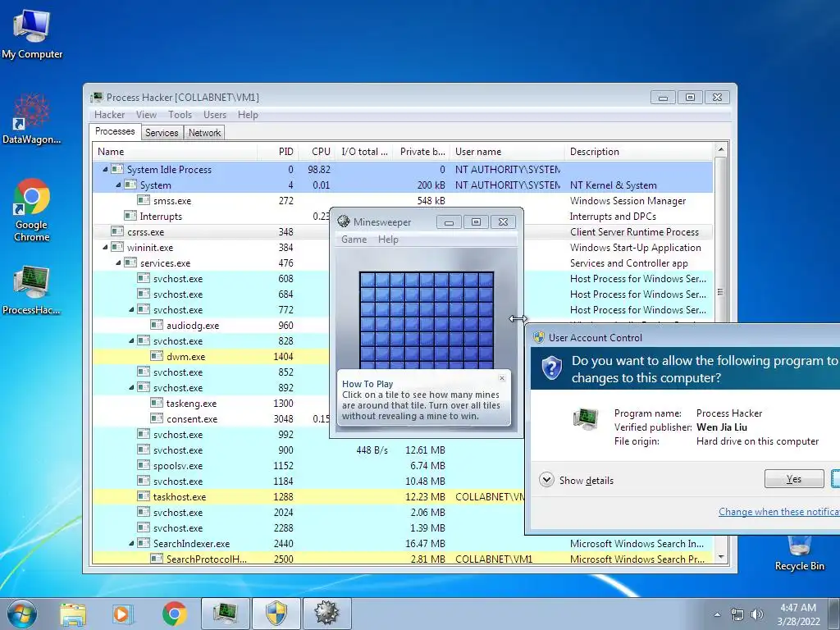Click Yes in User Account Control
Image resolution: width=840 pixels, height=630 pixels.
794,479
